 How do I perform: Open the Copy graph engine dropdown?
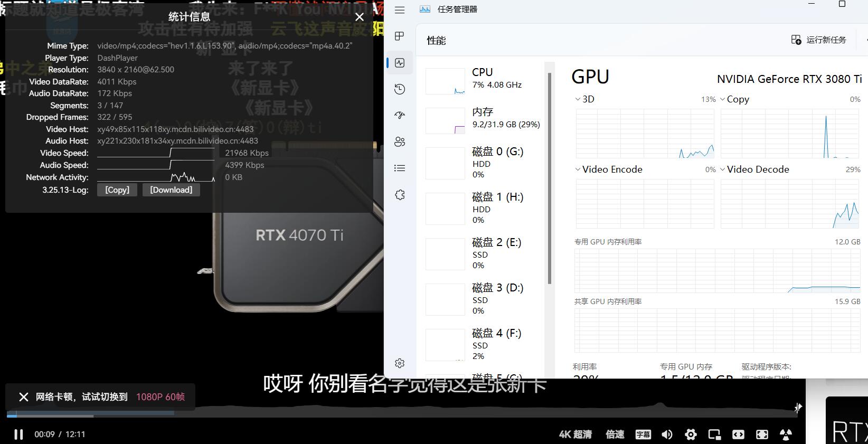click(734, 99)
